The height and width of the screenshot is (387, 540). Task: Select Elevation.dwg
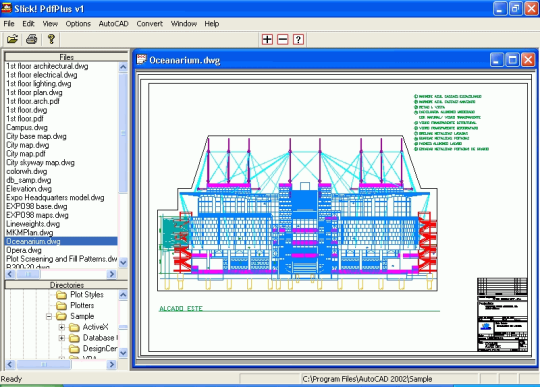point(29,189)
